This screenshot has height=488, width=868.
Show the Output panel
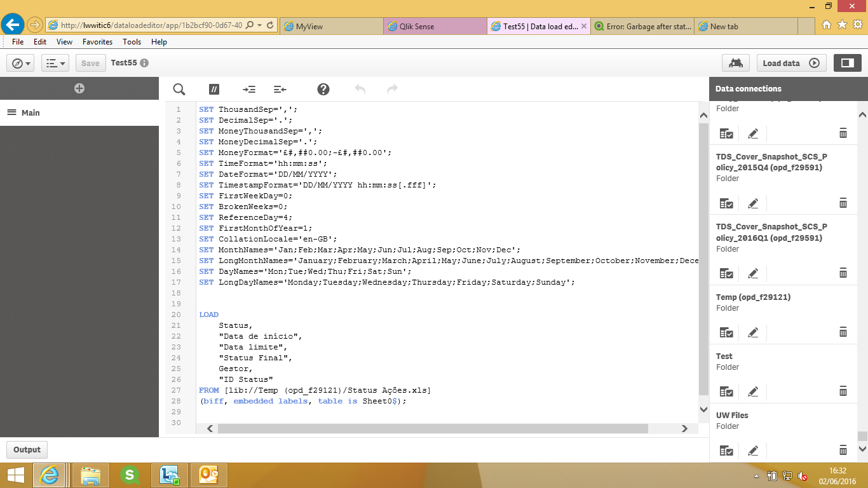pos(27,450)
